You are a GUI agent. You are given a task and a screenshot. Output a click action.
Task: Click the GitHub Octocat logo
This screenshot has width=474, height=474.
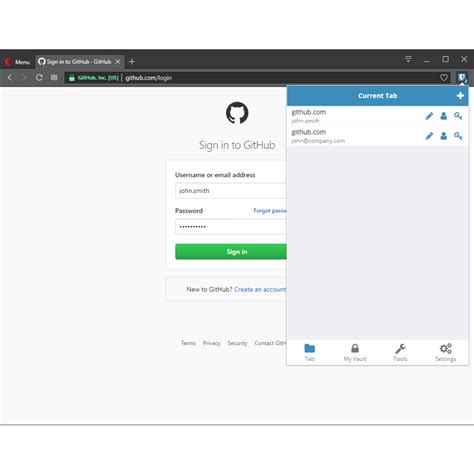pyautogui.click(x=237, y=113)
